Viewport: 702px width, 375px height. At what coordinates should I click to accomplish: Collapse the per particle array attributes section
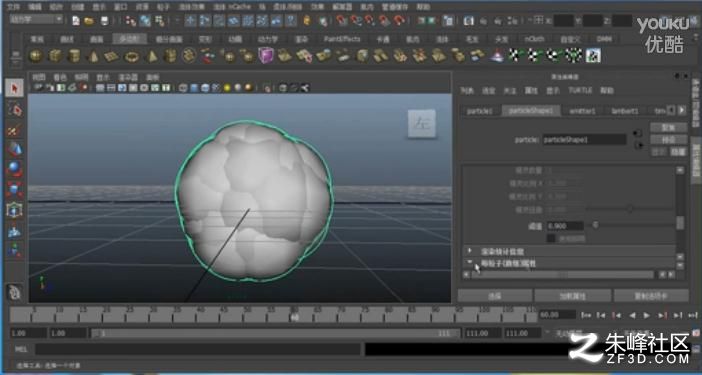[x=469, y=263]
